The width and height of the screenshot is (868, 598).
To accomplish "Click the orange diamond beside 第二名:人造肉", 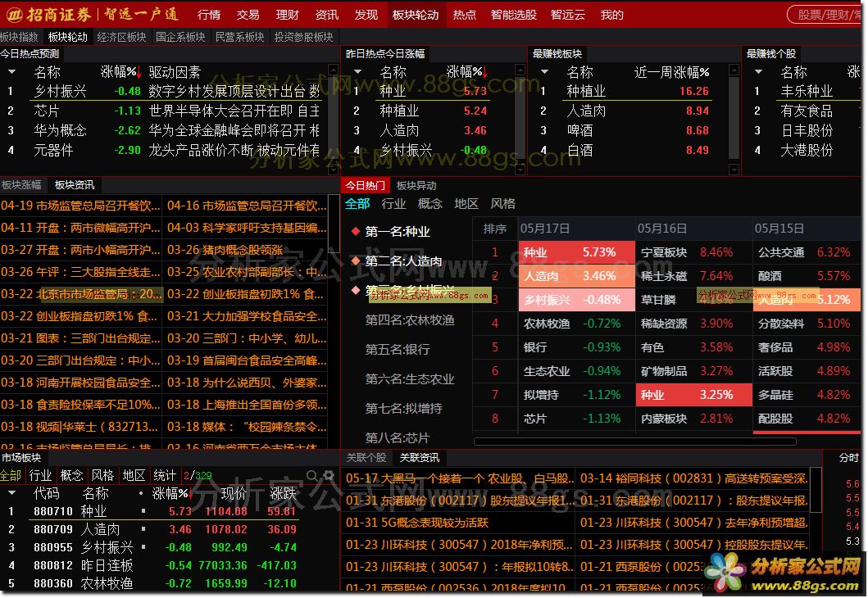I will coord(356,260).
